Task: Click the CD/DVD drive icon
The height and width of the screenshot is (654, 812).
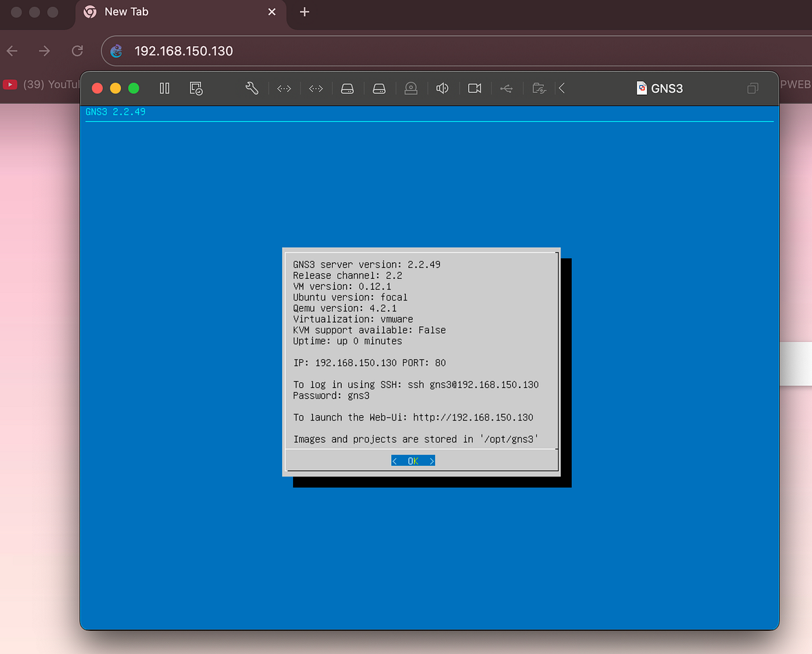Action: click(411, 88)
